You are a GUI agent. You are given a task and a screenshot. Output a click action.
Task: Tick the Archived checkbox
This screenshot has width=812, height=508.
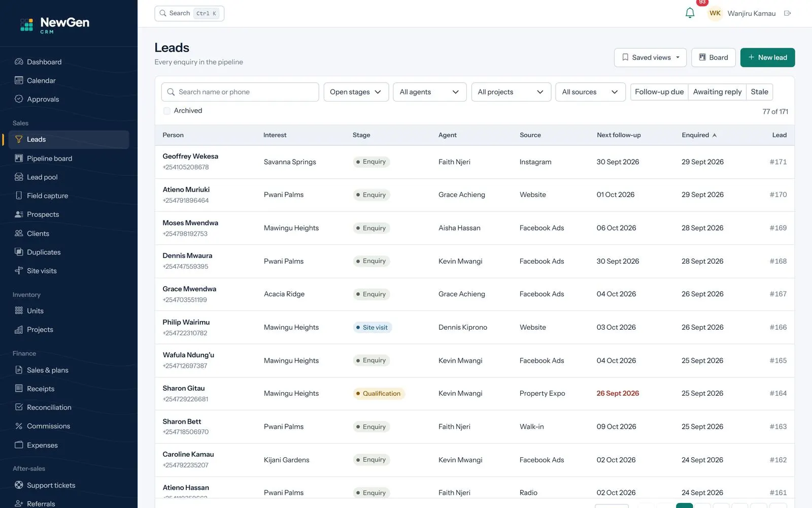pos(167,111)
